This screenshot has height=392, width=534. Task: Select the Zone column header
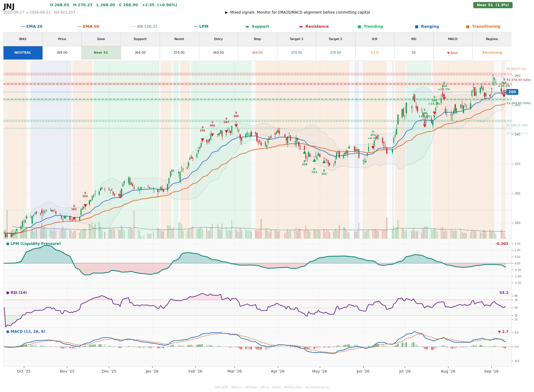[101, 39]
